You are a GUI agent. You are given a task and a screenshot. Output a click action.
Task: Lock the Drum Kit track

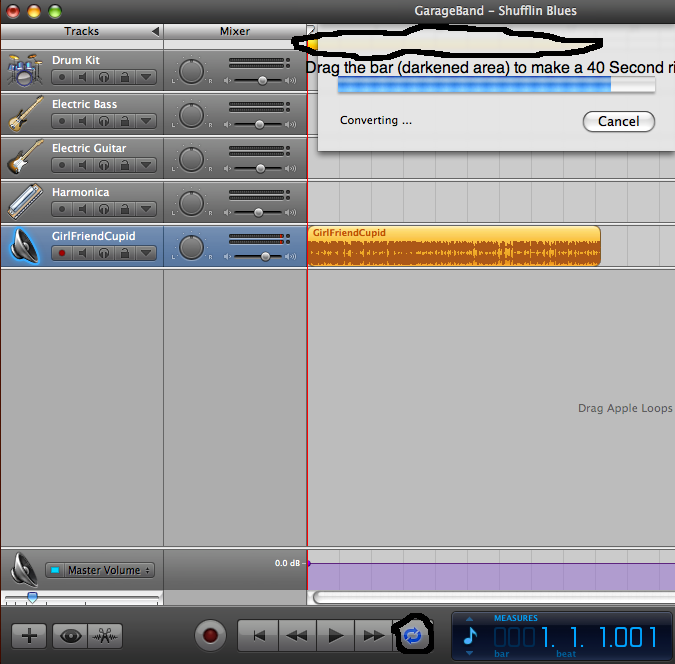[x=125, y=78]
